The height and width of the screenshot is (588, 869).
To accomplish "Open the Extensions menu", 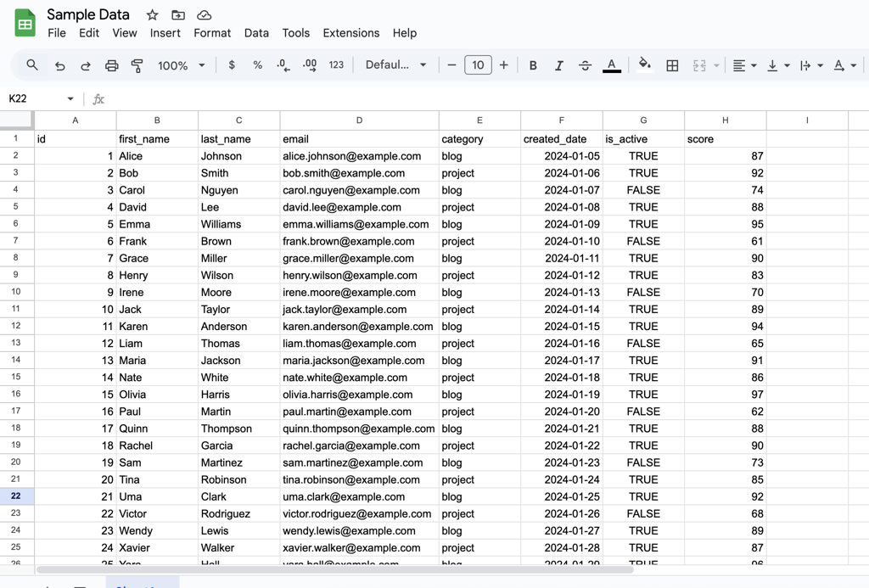I will click(350, 33).
